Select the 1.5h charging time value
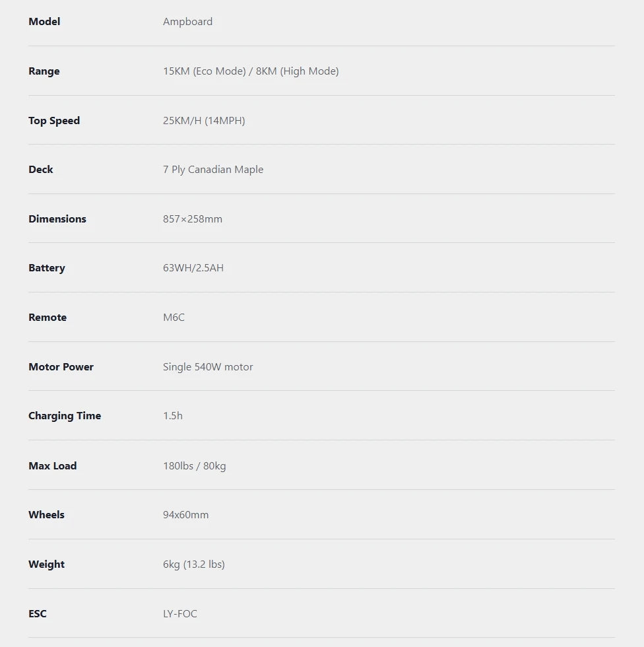The image size is (644, 647). click(173, 416)
